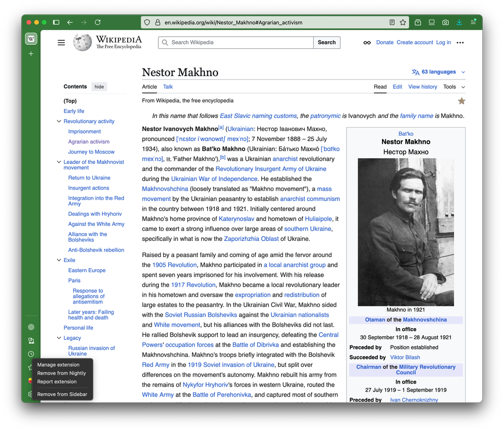
Task: Open the Tools dropdown menu
Action: pos(454,87)
